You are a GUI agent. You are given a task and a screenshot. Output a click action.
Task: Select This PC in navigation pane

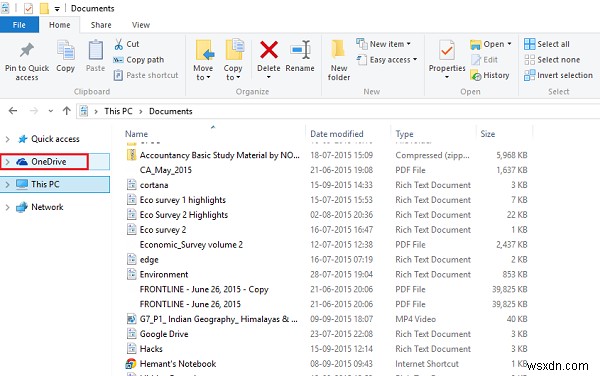[45, 184]
